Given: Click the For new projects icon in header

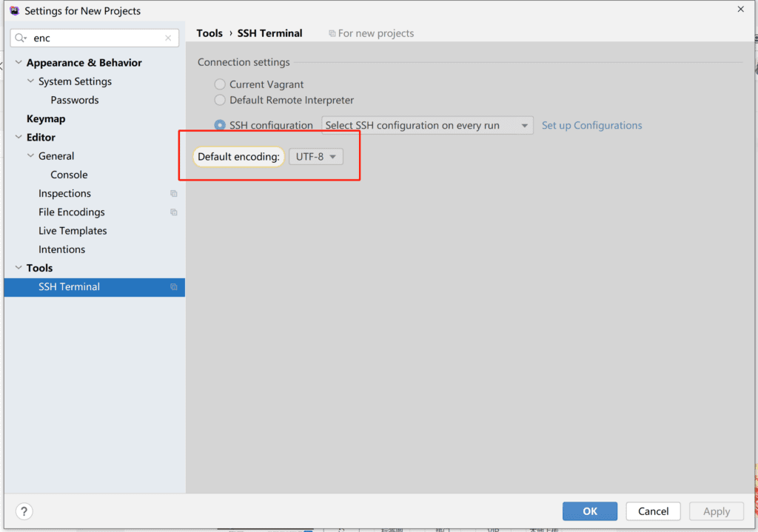Looking at the screenshot, I should tap(332, 33).
